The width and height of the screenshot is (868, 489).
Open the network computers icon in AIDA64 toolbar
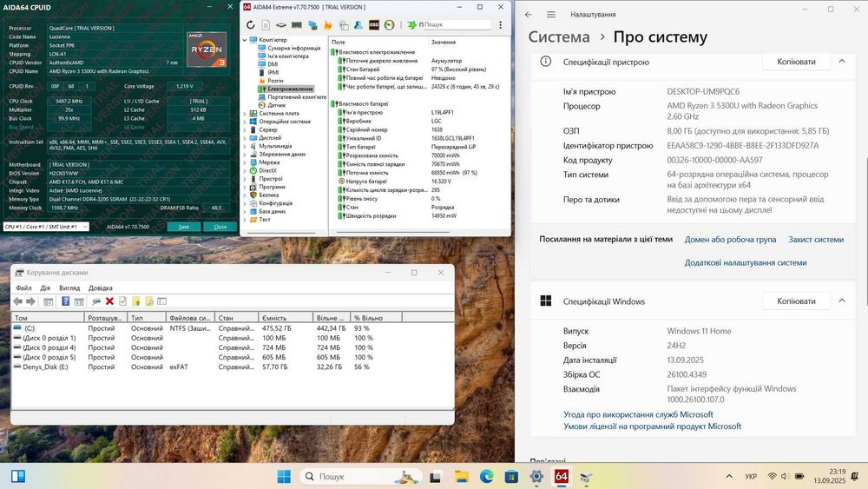pyautogui.click(x=312, y=25)
